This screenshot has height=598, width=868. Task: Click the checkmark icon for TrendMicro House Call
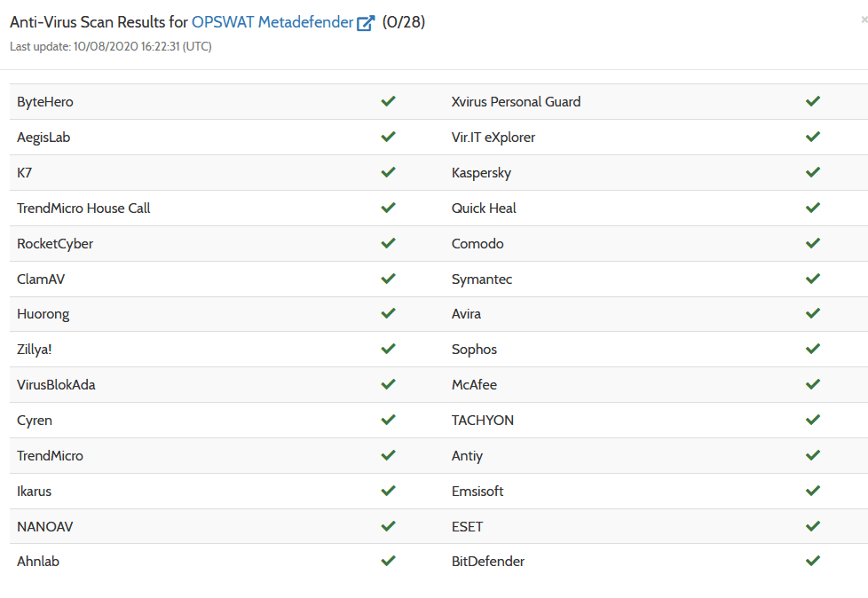pos(388,209)
